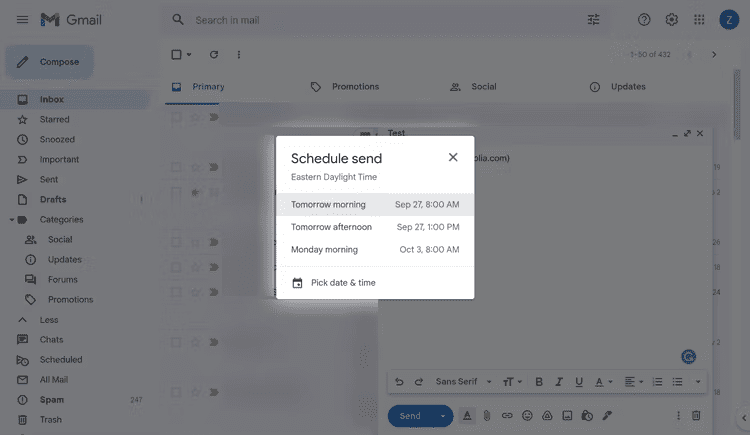This screenshot has width=750, height=435.
Task: Toggle underline formatting
Action: tap(579, 382)
